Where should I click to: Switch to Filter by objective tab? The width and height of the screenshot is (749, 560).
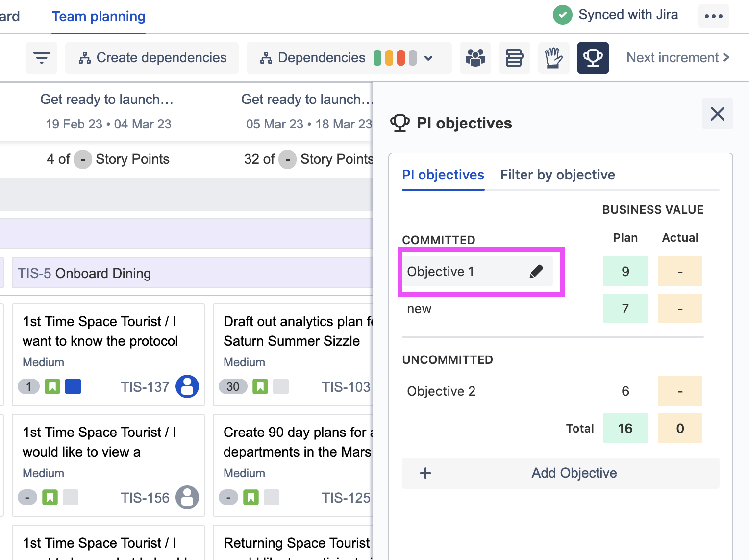(x=557, y=175)
